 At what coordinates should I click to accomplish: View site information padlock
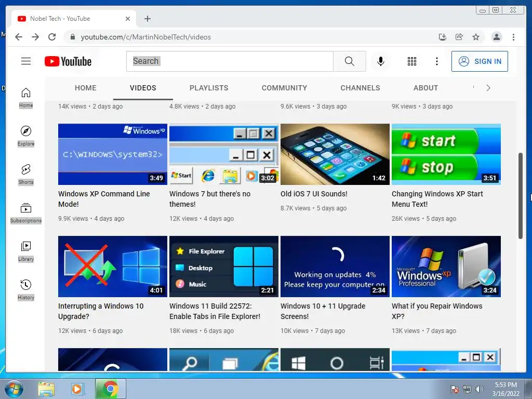coord(72,37)
